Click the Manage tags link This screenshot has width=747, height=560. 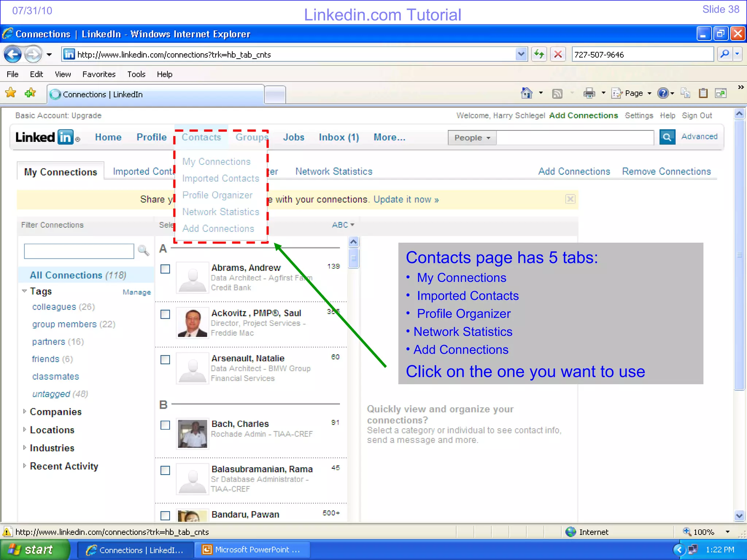(x=137, y=292)
